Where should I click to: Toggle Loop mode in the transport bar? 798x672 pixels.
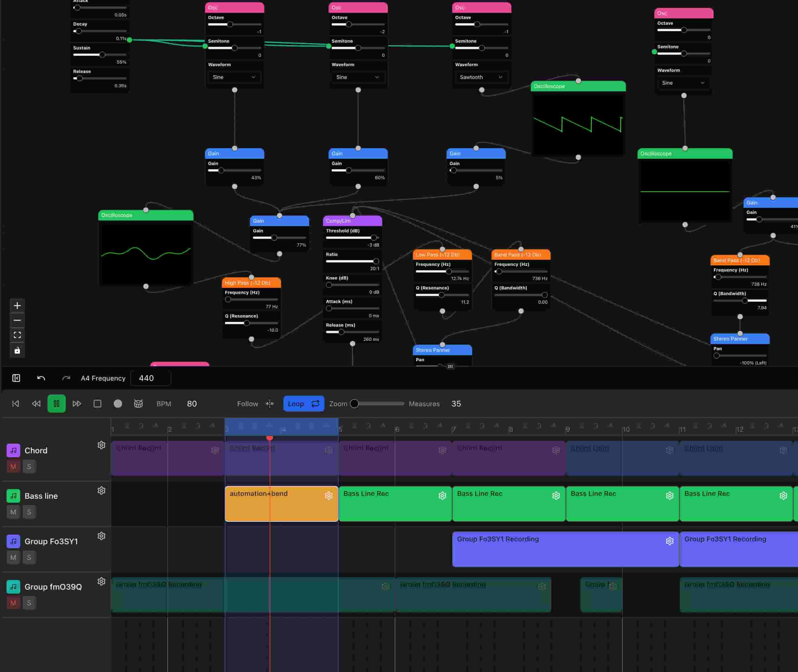304,403
